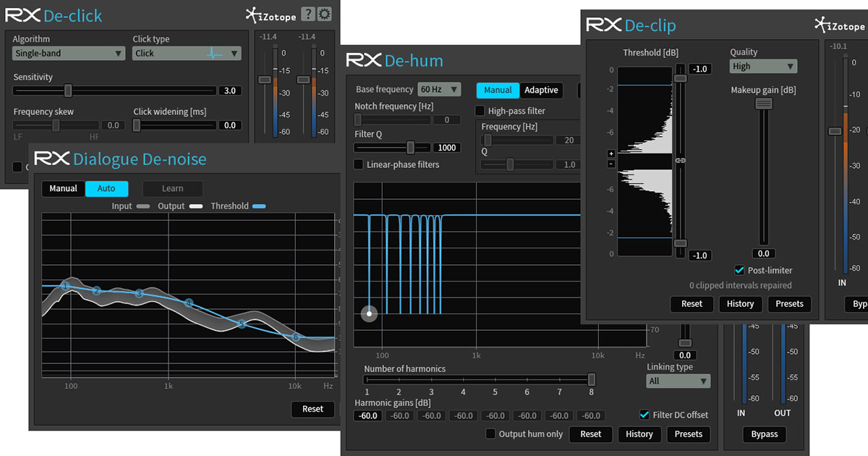The width and height of the screenshot is (868, 456).
Task: Click the click waveform icon in Click type
Action: [x=213, y=54]
